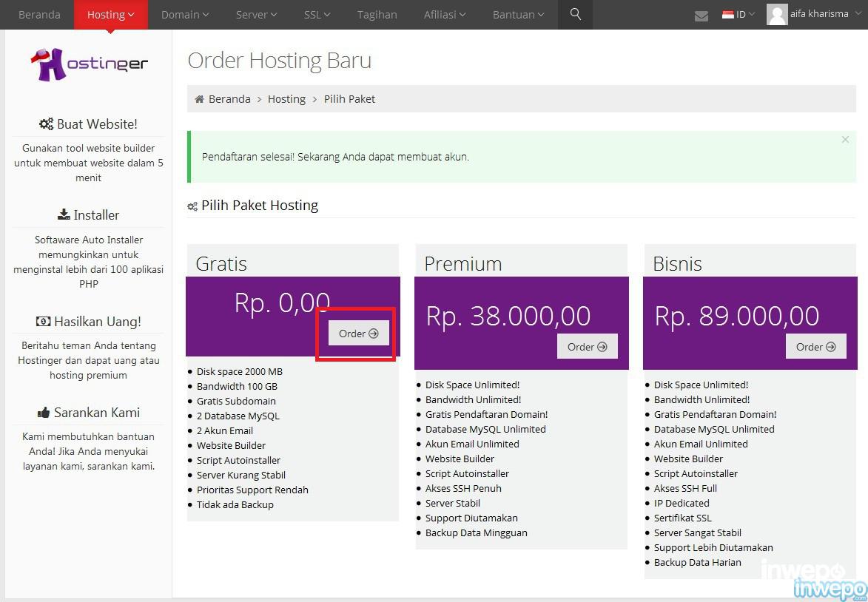
Task: Open the Hosting dropdown menu
Action: click(111, 14)
